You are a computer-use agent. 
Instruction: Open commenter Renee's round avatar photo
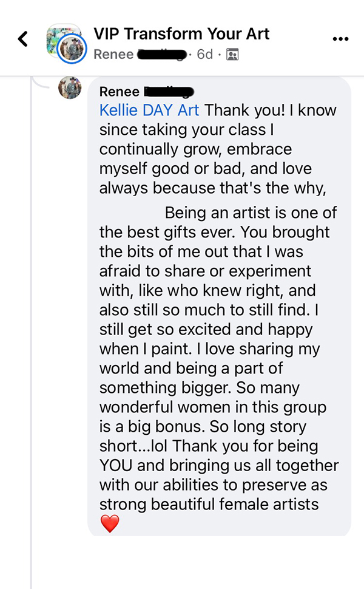click(70, 88)
